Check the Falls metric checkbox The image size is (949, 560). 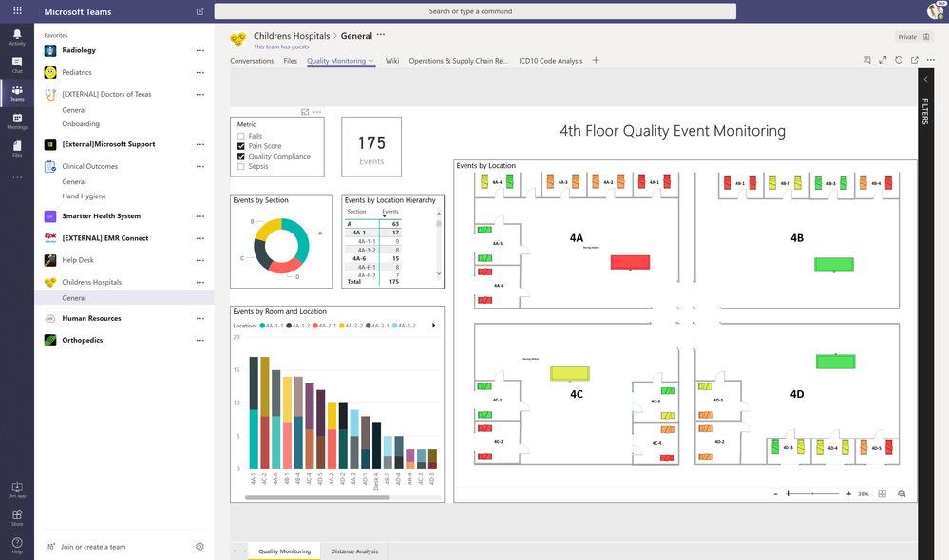(x=241, y=136)
